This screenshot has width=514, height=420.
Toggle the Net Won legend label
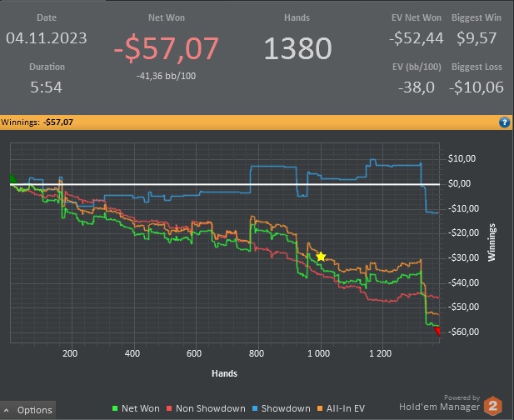[x=140, y=408]
